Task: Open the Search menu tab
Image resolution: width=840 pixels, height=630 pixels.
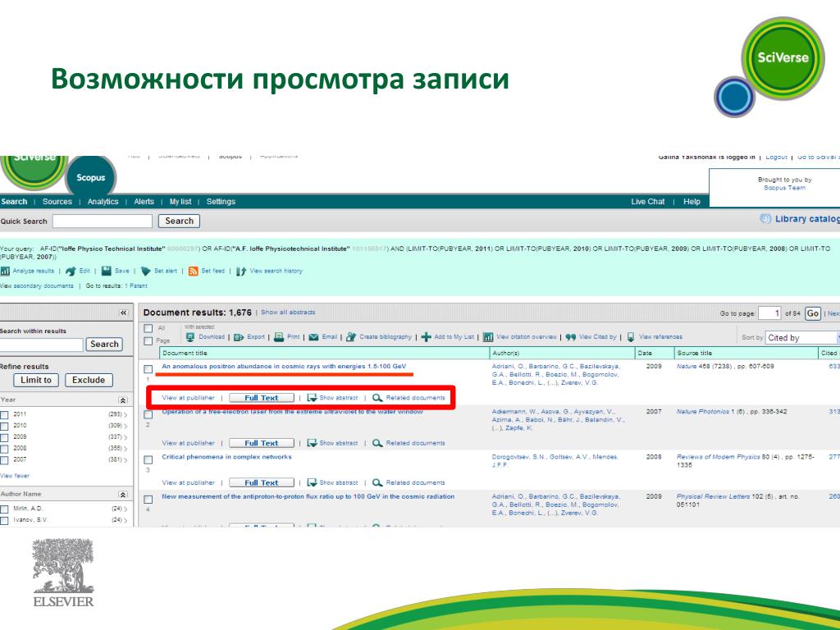Action: point(15,202)
